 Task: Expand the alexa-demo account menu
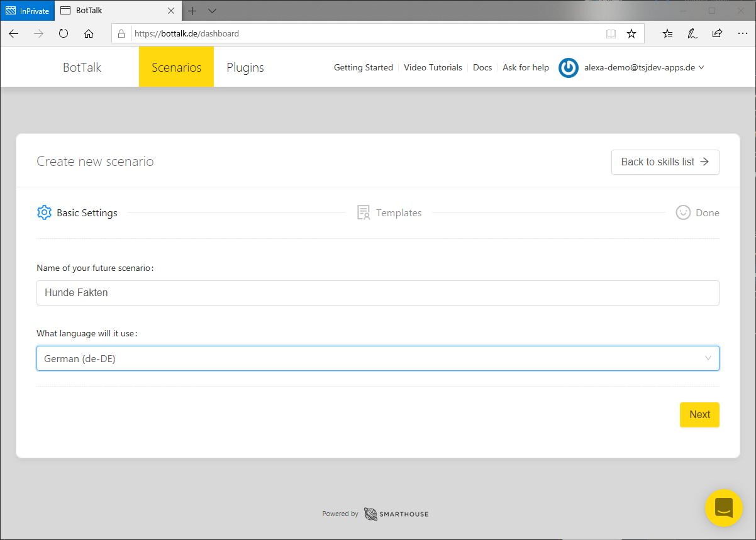[x=643, y=68]
